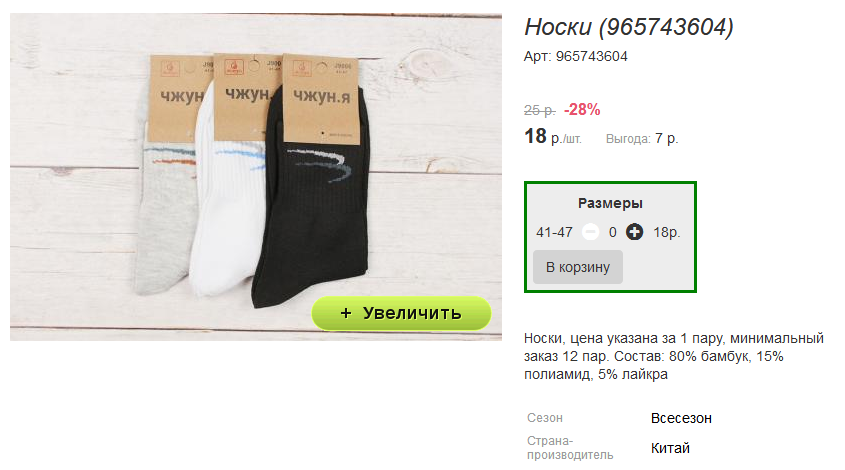Image resolution: width=845 pixels, height=470 pixels.
Task: Click the Выгода: 7 р. savings text
Action: [642, 139]
